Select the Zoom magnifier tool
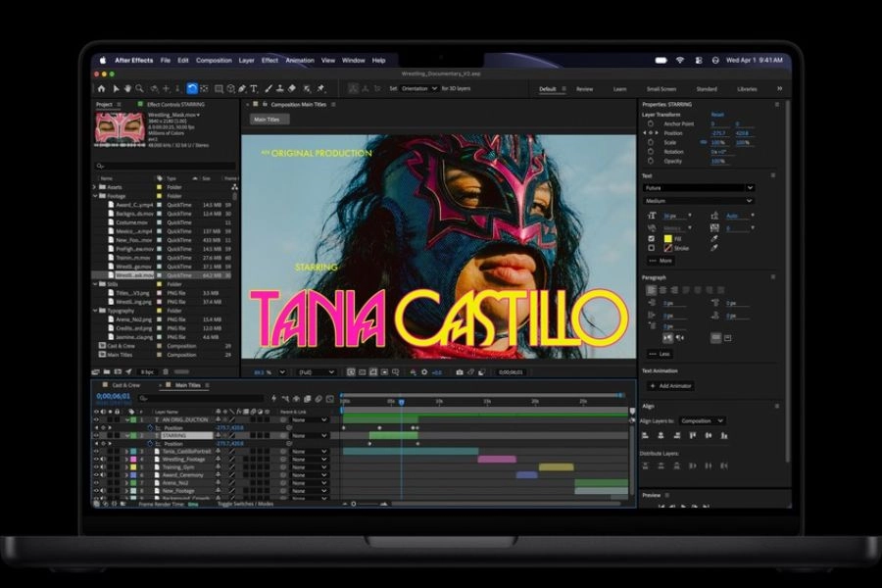882x588 pixels. [x=139, y=88]
